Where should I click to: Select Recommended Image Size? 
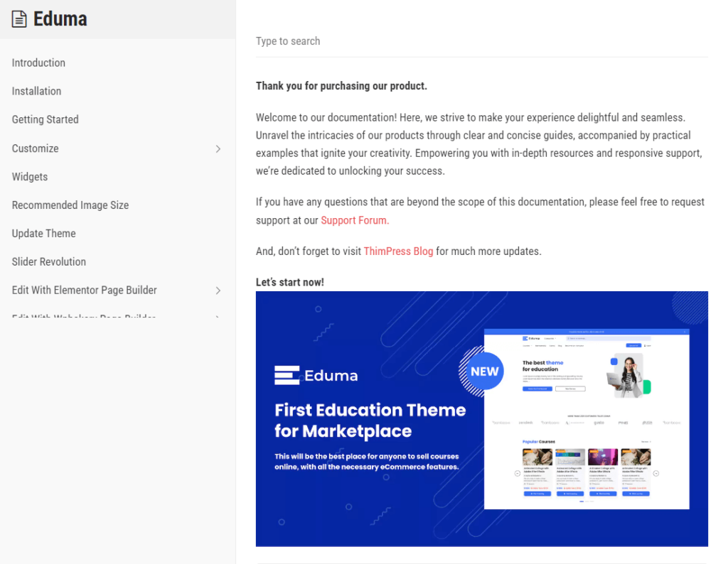[70, 205]
